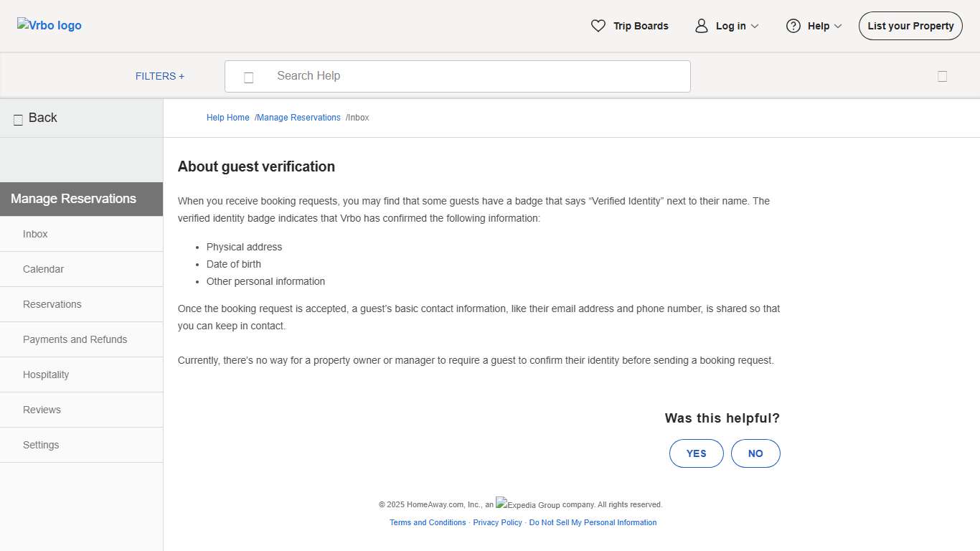Click the YES button under Was this helpful

click(696, 453)
